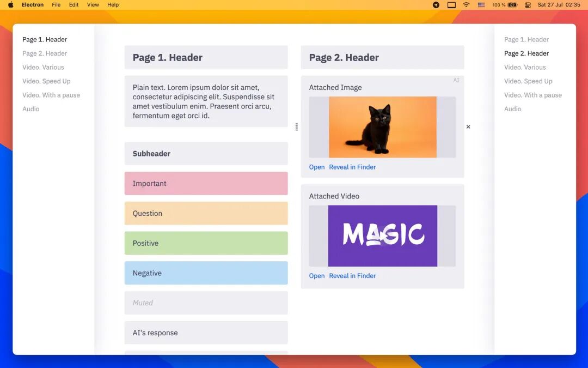Open Control Center icon
The width and height of the screenshot is (588, 368).
click(x=528, y=5)
